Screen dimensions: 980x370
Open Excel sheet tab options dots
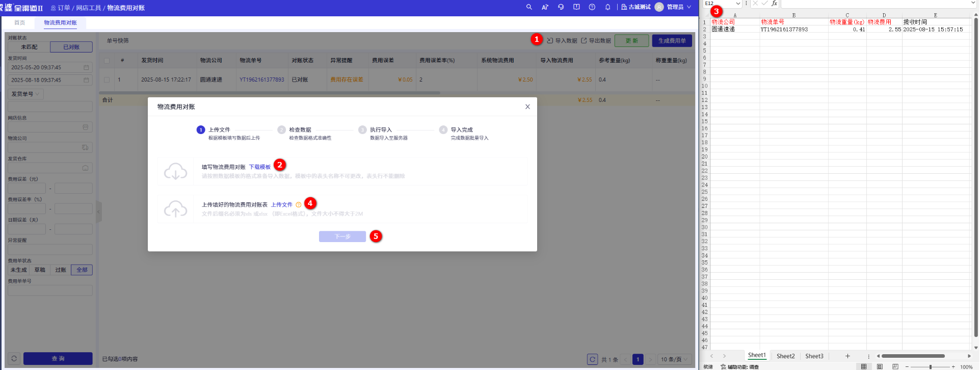(868, 356)
